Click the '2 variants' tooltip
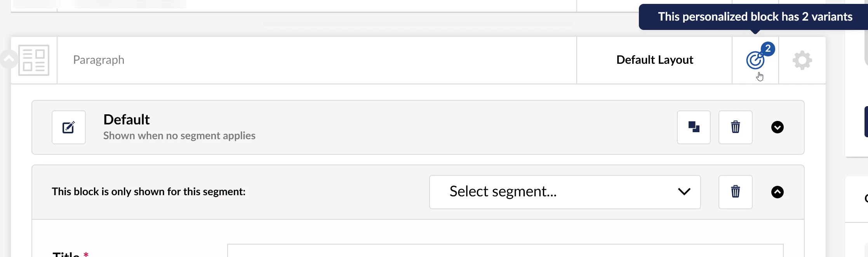The width and height of the screenshot is (868, 257). (x=755, y=17)
